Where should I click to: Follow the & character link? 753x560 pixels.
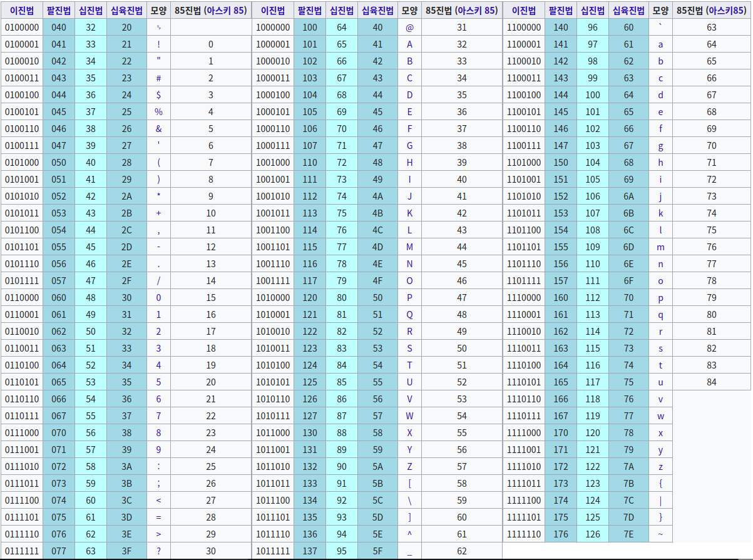coord(159,129)
